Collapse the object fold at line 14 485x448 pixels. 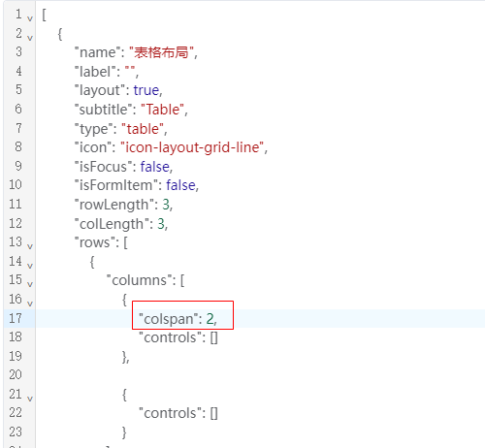coord(30,266)
